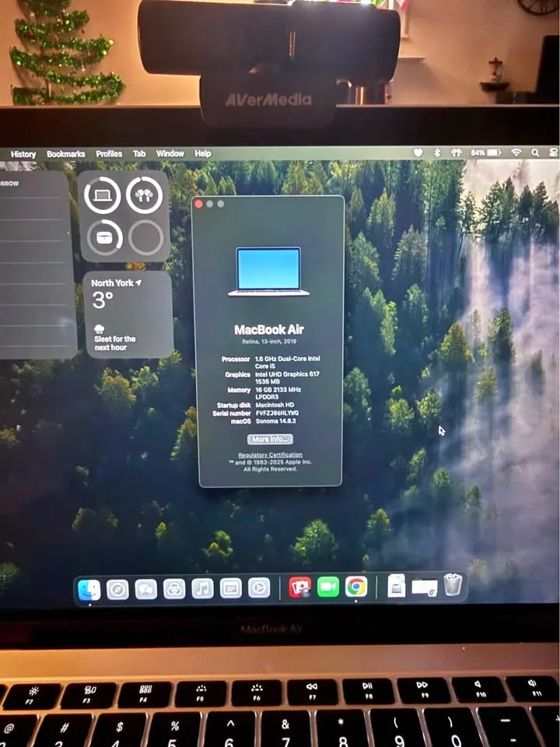Open Messages speech-bubble icon in Dock

coord(146,589)
